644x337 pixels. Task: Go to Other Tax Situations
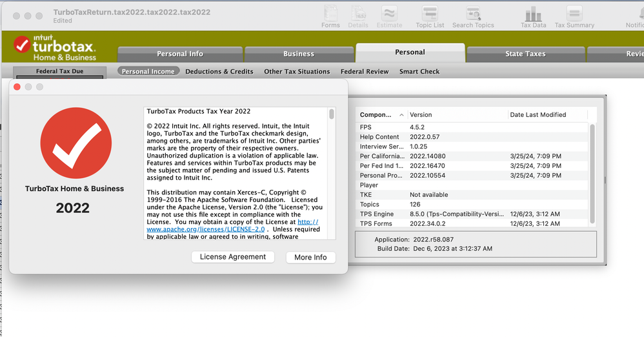pos(297,72)
